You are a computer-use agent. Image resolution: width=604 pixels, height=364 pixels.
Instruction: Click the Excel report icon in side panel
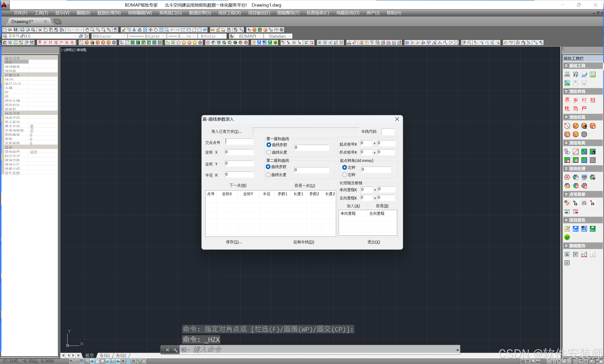(x=592, y=229)
